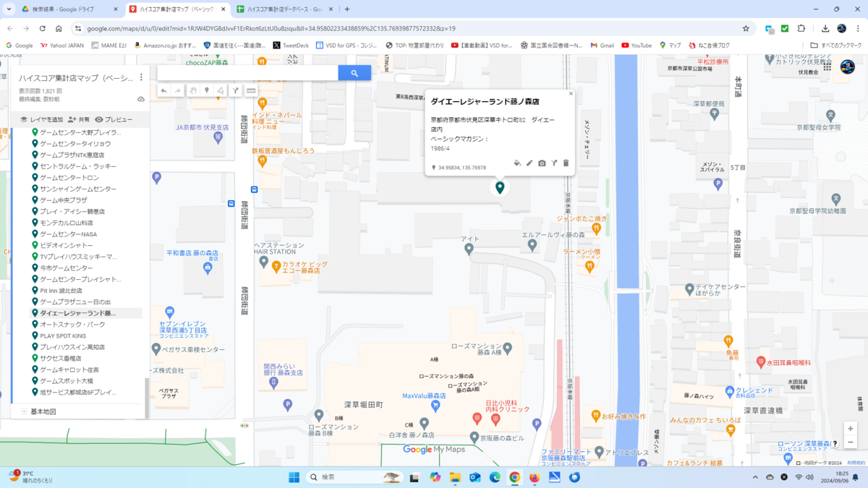868x488 pixels.
Task: Bookmark this page with the star icon
Action: (x=746, y=28)
